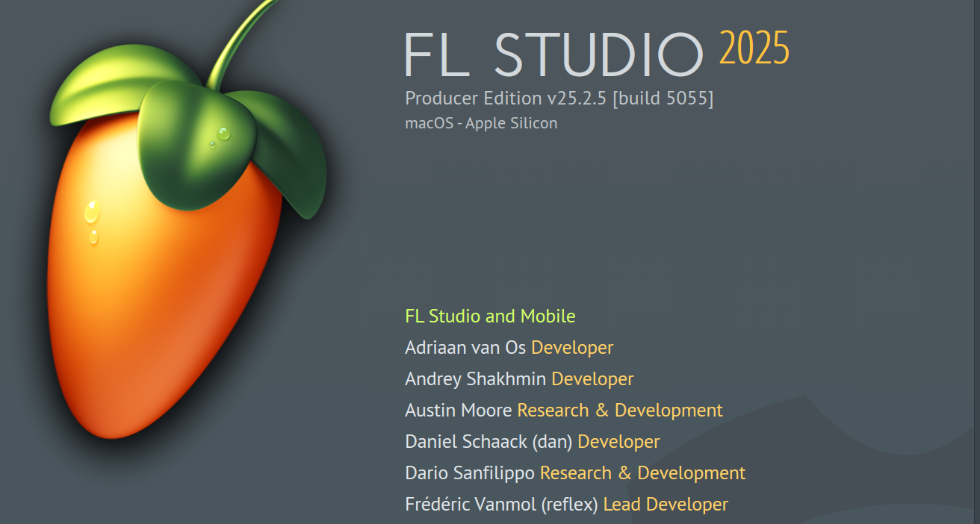Click the name Dario Sanfilippo
980x524 pixels.
tap(470, 473)
